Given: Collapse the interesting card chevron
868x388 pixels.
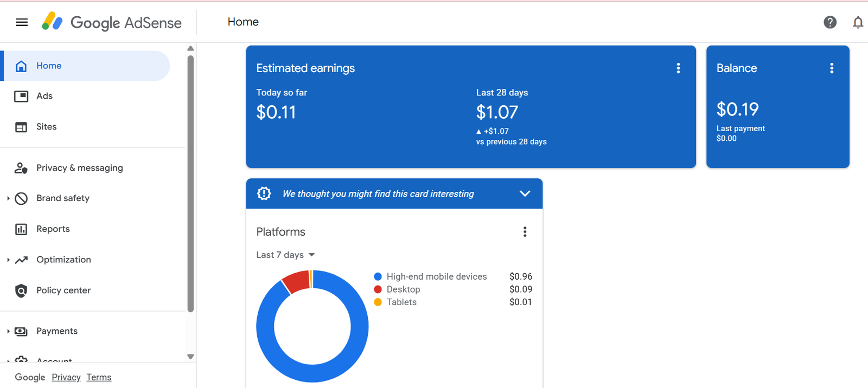Looking at the screenshot, I should point(525,193).
